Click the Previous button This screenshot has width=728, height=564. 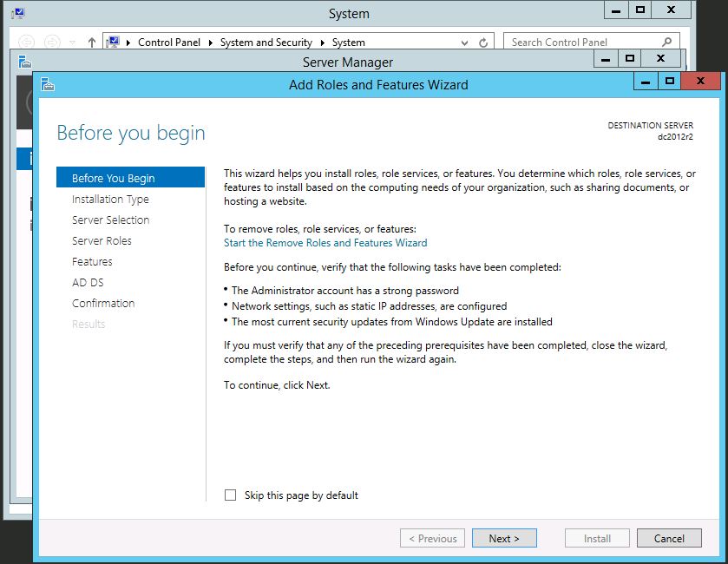tap(432, 538)
